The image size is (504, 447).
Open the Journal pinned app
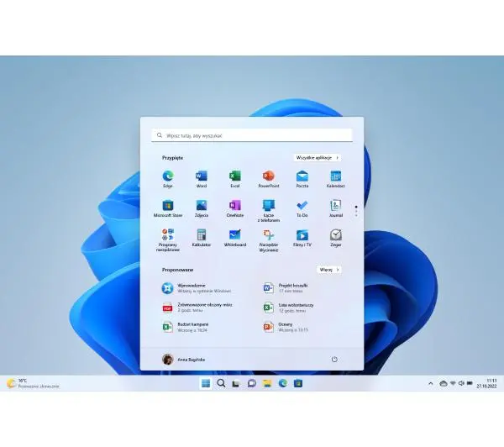tap(335, 208)
